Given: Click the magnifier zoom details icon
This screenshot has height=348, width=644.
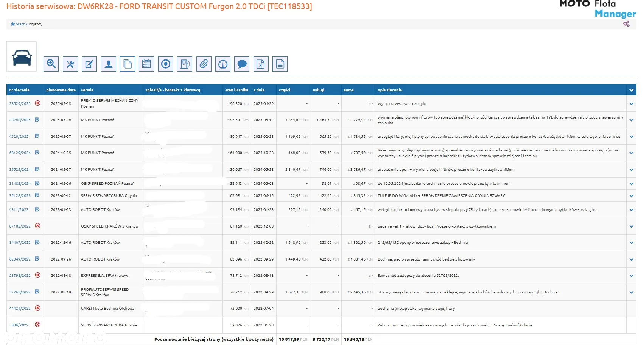Looking at the screenshot, I should (x=51, y=64).
